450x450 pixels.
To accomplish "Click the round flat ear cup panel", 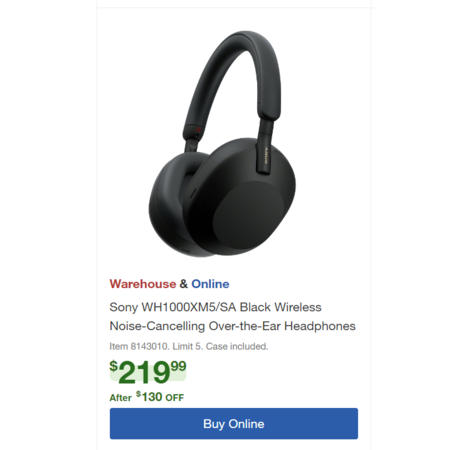I will (x=248, y=212).
